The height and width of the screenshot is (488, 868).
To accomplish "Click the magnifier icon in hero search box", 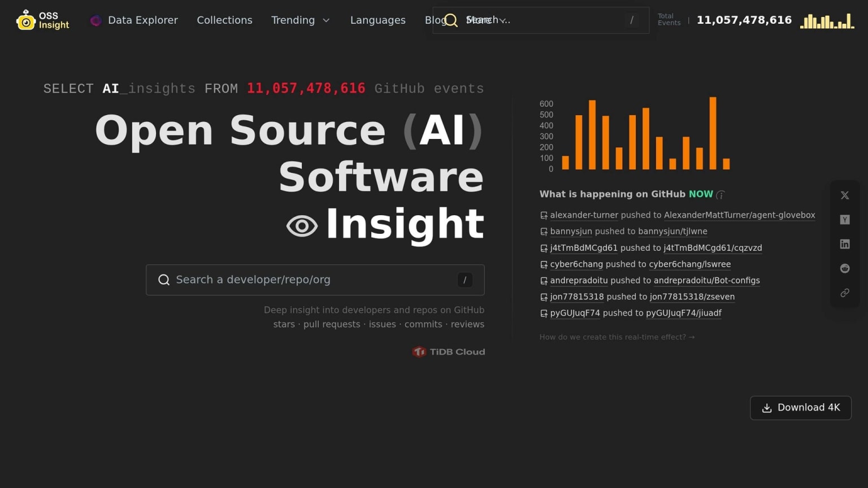I will (x=164, y=280).
